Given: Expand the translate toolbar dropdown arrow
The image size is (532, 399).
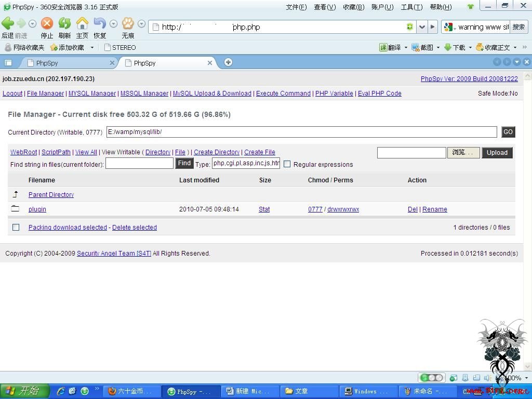Looking at the screenshot, I should coord(406,47).
